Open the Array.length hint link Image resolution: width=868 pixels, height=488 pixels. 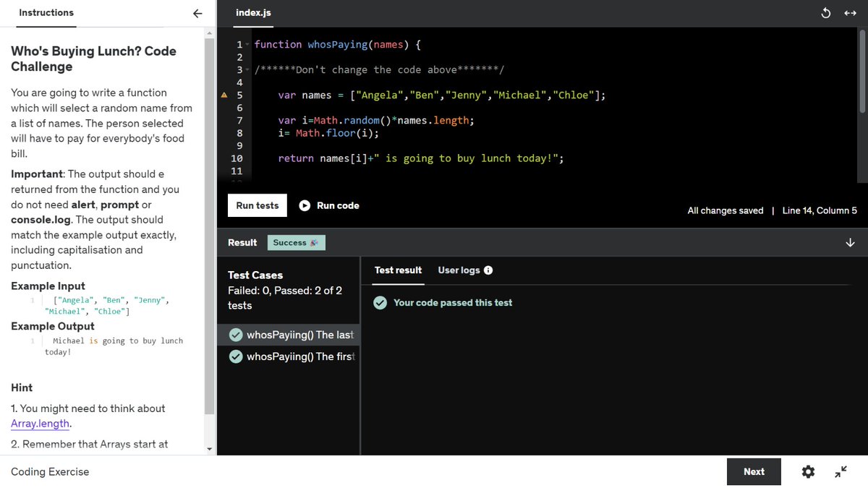coord(40,424)
